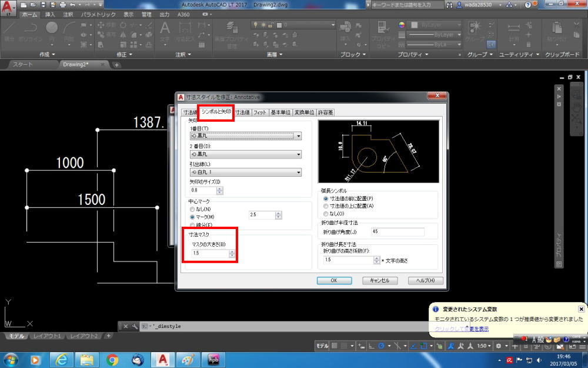Open the 挿入 ribbon tab
The image size is (588, 368).
pyautogui.click(x=50, y=15)
